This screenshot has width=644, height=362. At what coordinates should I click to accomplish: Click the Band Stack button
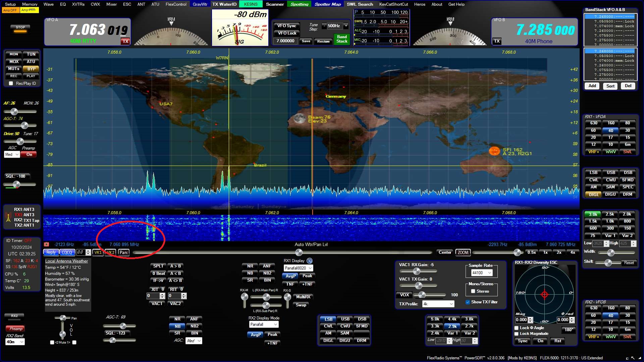342,39
